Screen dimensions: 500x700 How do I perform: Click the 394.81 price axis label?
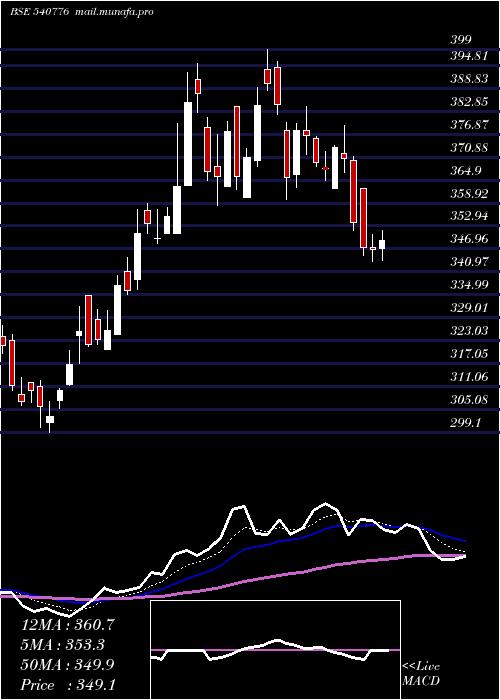pos(468,56)
